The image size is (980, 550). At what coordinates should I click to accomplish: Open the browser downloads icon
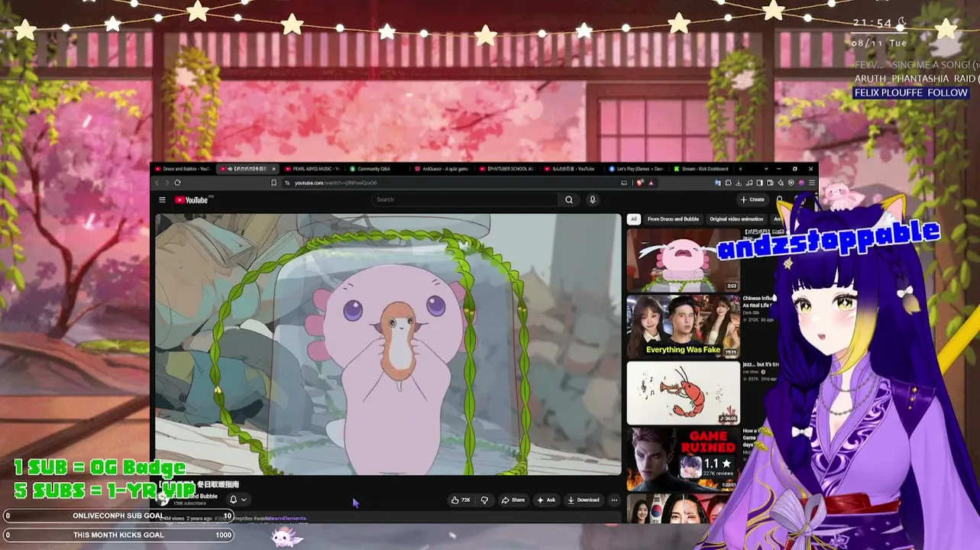739,183
